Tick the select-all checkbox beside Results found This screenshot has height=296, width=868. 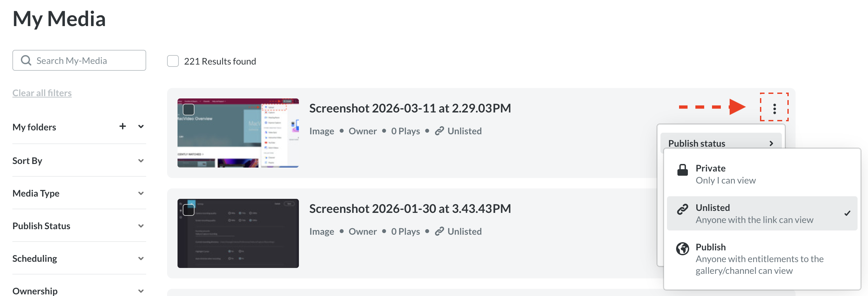(x=173, y=61)
